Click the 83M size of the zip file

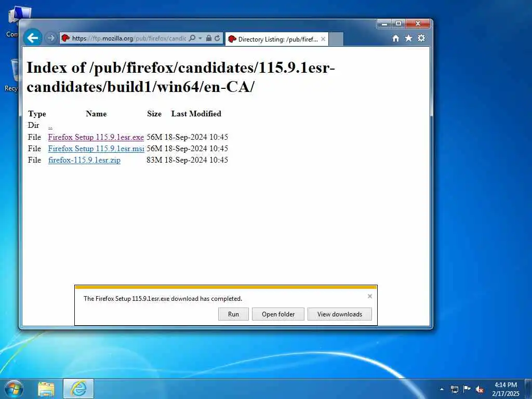[x=154, y=160]
